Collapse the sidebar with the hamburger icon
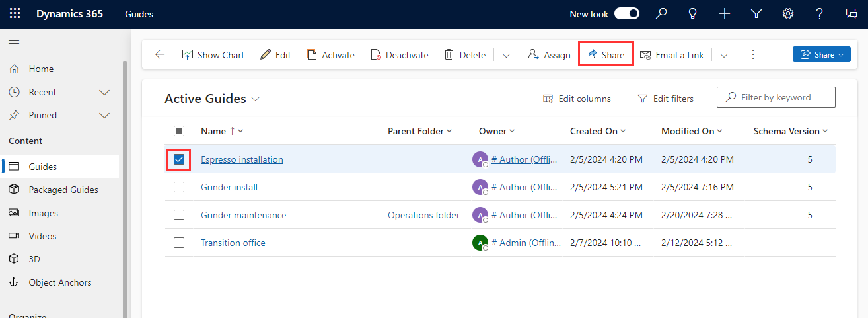 pos(14,43)
